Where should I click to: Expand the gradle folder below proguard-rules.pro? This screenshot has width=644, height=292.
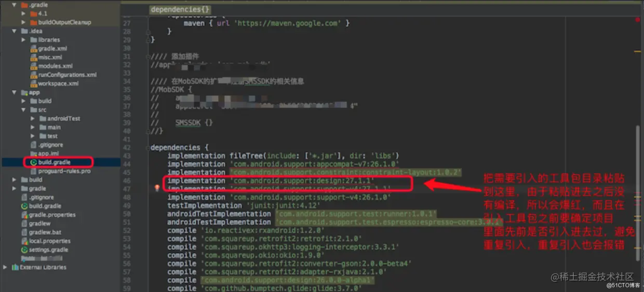pyautogui.click(x=15, y=189)
